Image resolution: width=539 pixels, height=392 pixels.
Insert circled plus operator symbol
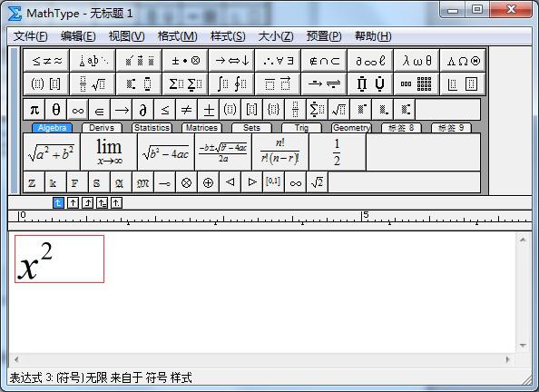coord(208,182)
